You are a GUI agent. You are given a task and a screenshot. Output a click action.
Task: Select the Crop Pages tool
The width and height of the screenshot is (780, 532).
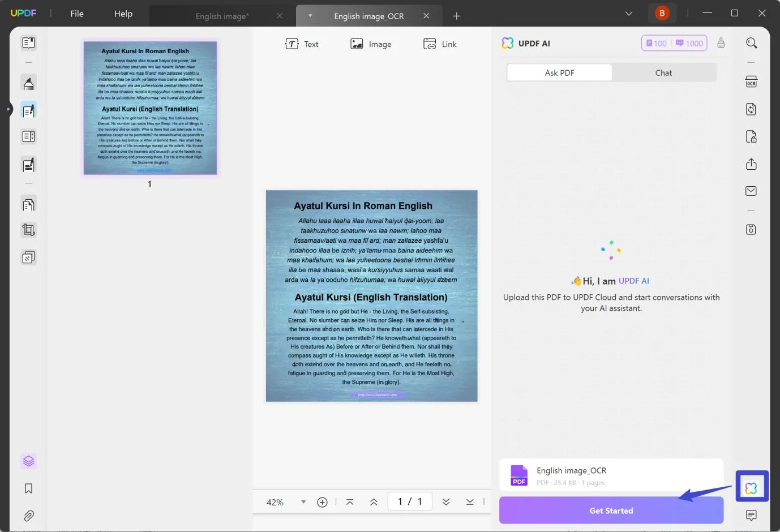[29, 230]
